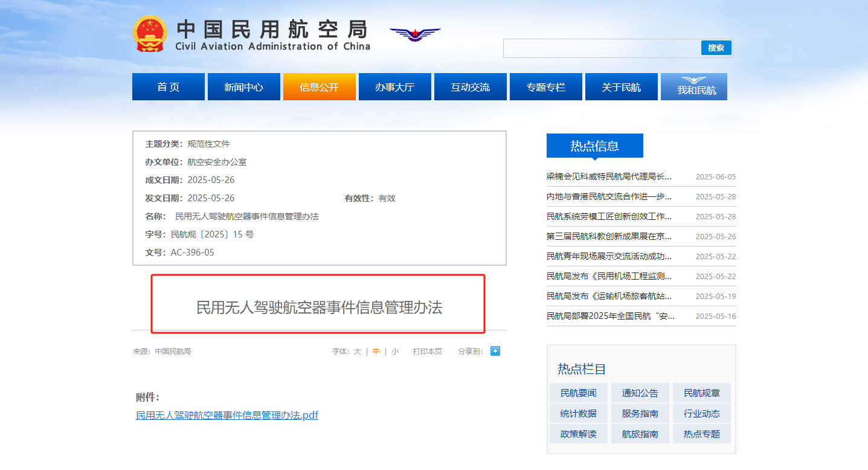
Task: Click the 名称 field document name
Action: click(x=247, y=216)
